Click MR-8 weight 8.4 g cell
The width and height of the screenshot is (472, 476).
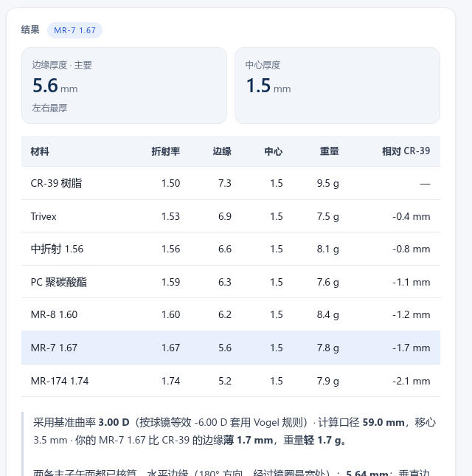328,314
